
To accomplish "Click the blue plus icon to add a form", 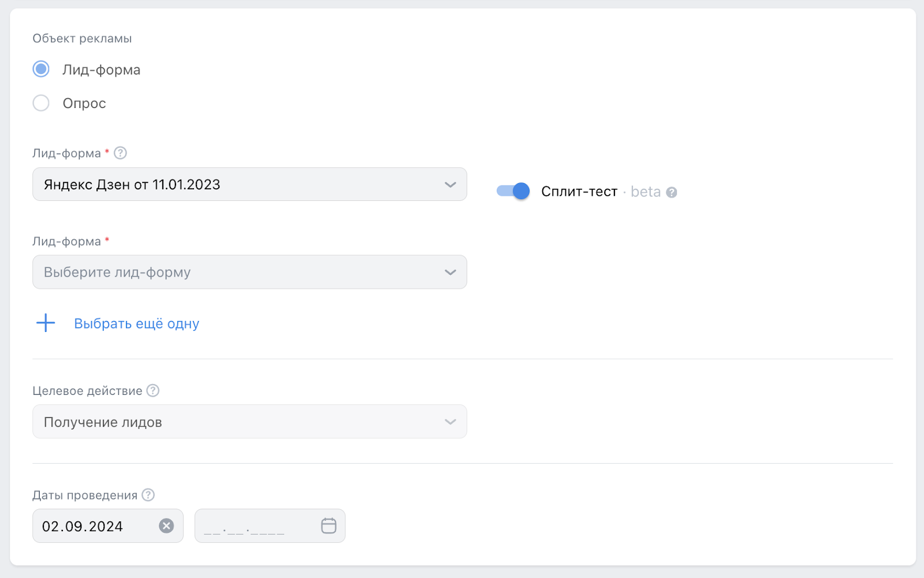I will click(46, 323).
